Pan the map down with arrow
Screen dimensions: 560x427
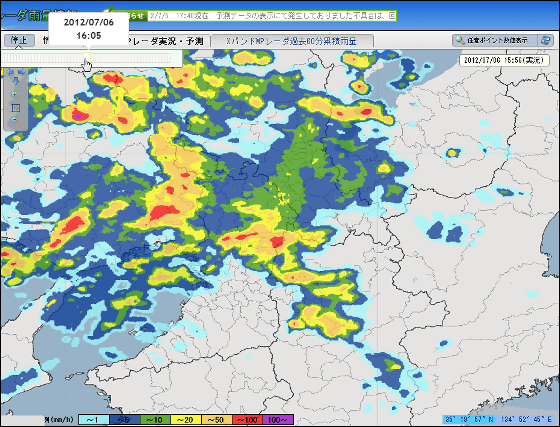point(16,81)
